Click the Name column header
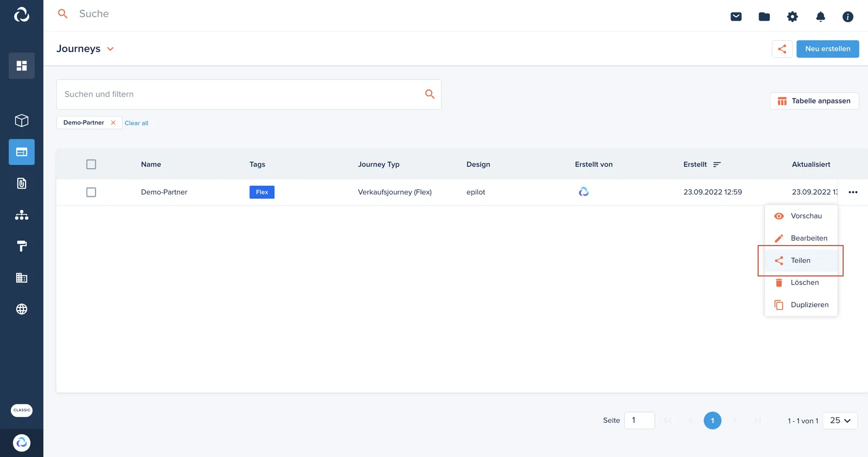This screenshot has height=457, width=868. point(151,164)
